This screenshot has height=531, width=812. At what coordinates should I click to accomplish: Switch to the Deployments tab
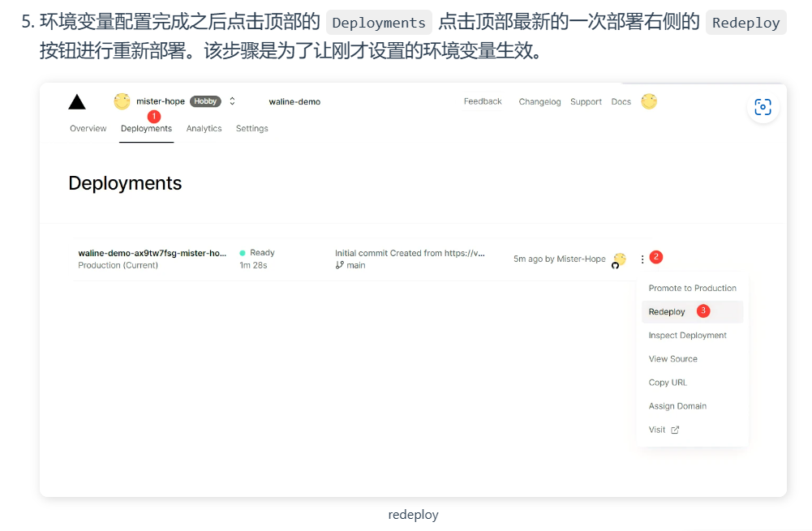click(147, 128)
